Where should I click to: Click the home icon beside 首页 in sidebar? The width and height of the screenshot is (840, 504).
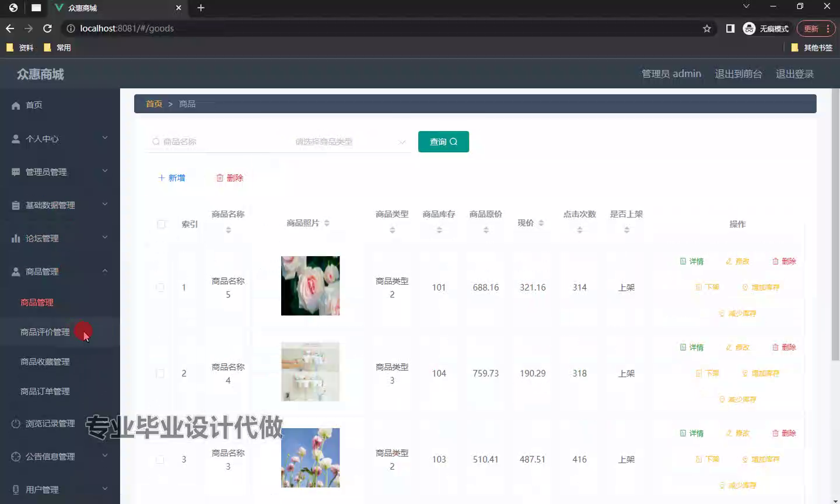[x=16, y=106]
